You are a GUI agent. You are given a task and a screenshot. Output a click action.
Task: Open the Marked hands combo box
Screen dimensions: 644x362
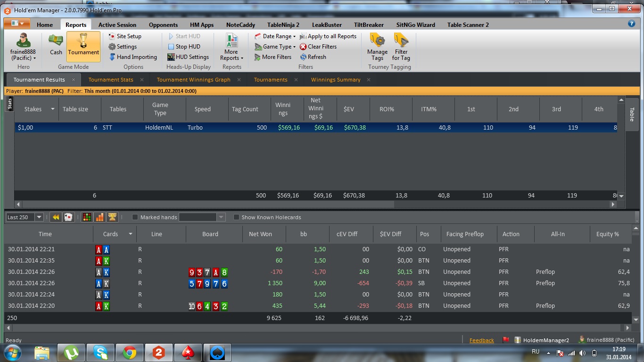click(202, 217)
